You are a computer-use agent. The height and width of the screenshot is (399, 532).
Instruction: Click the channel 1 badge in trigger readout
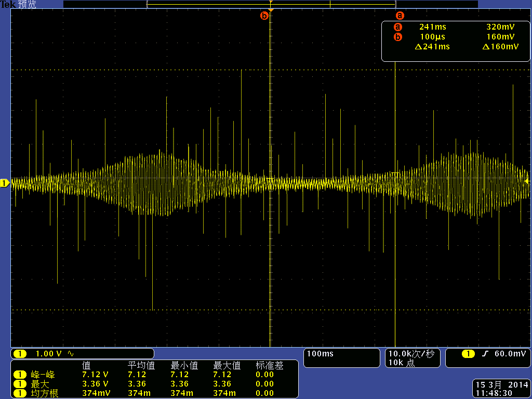coord(468,354)
